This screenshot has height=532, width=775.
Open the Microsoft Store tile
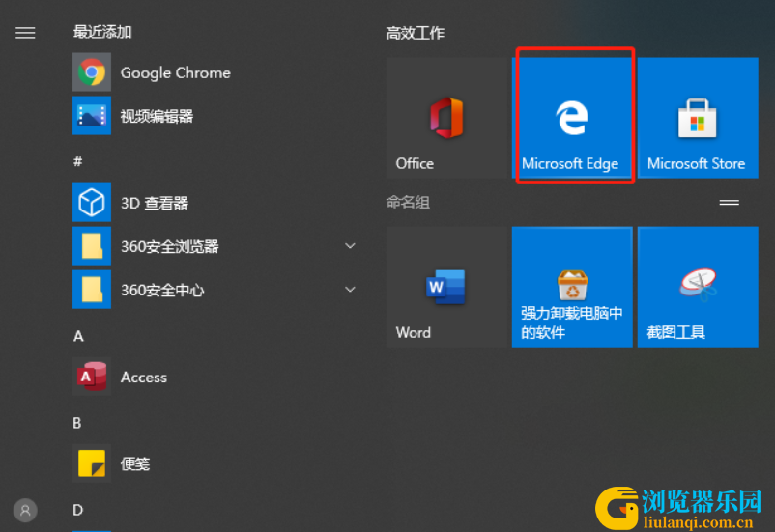[698, 118]
